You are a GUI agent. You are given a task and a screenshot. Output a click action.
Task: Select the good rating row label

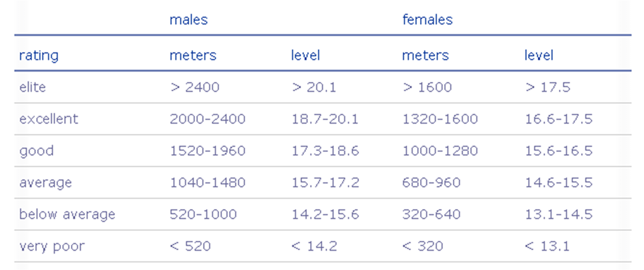[36, 151]
